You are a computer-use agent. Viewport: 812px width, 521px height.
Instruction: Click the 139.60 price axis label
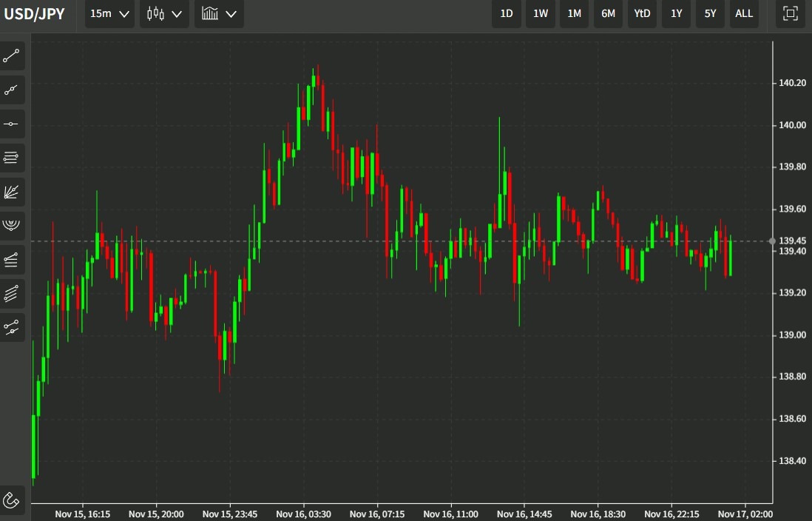click(792, 209)
